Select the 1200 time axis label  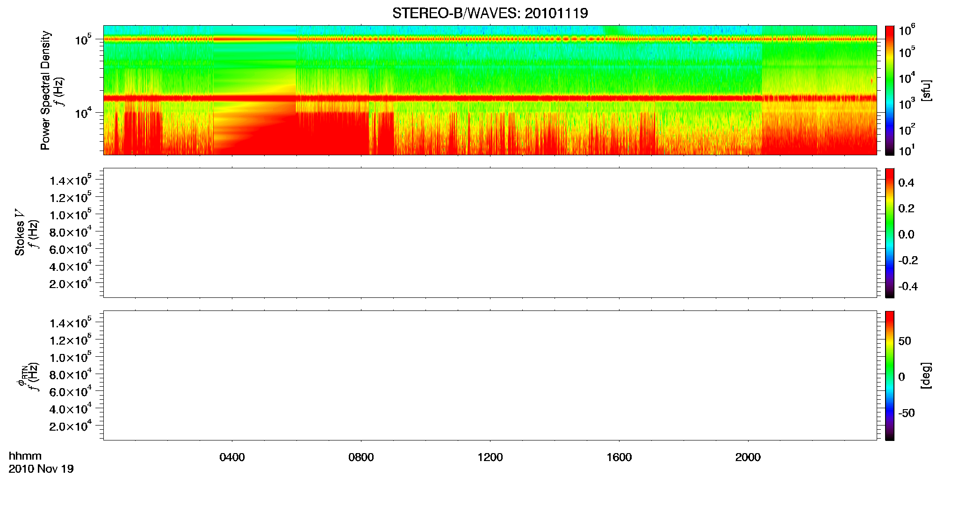[490, 457]
